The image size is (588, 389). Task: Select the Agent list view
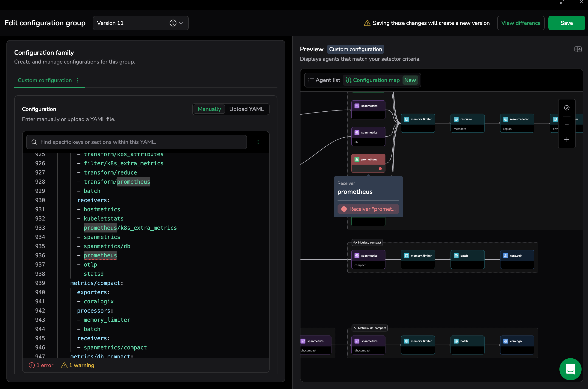[x=324, y=80]
